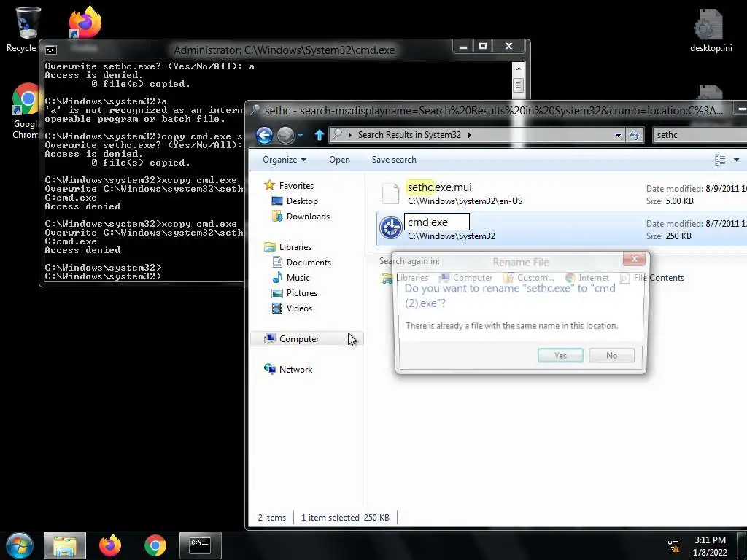Screen dimensions: 747x560
Task: Select Network in navigation pane
Action: tap(295, 370)
